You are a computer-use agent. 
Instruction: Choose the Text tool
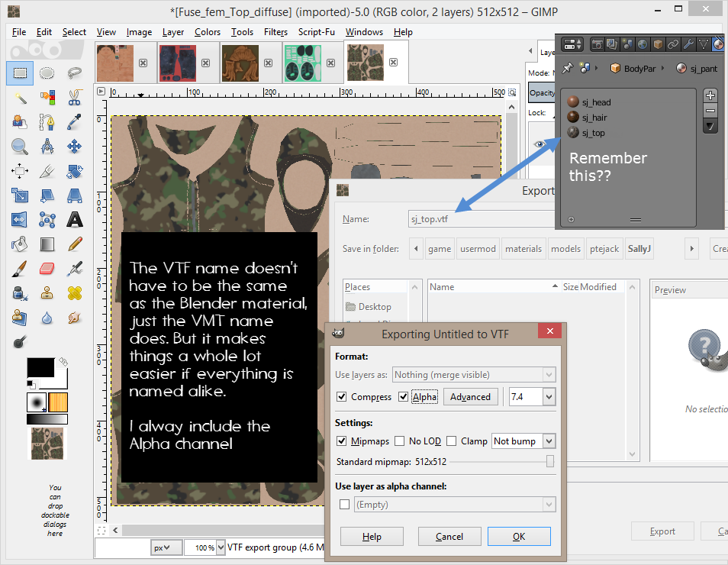[74, 220]
